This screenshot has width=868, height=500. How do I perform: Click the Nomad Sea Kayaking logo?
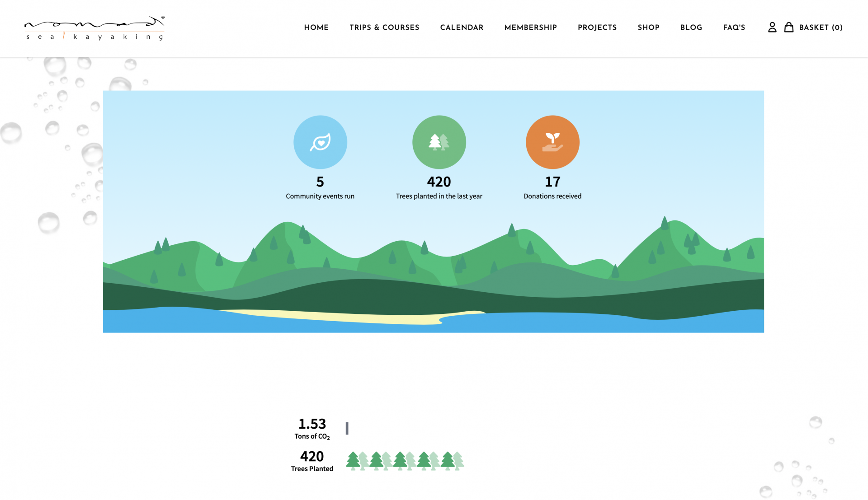[94, 28]
